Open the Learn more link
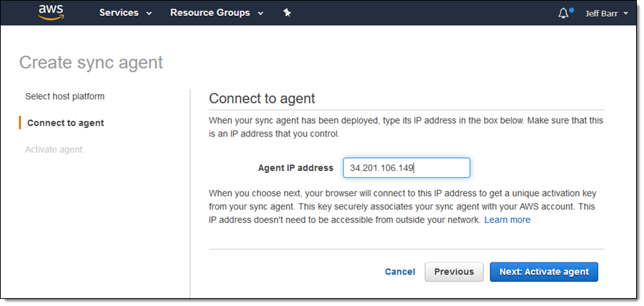 [x=507, y=220]
